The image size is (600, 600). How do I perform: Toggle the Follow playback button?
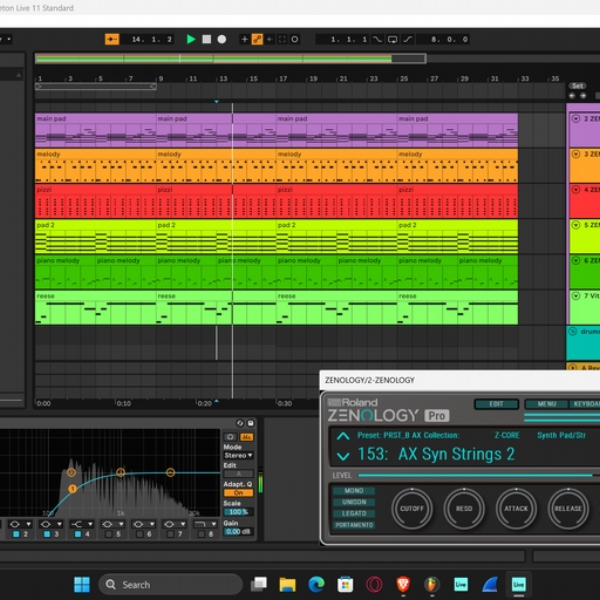tap(112, 39)
